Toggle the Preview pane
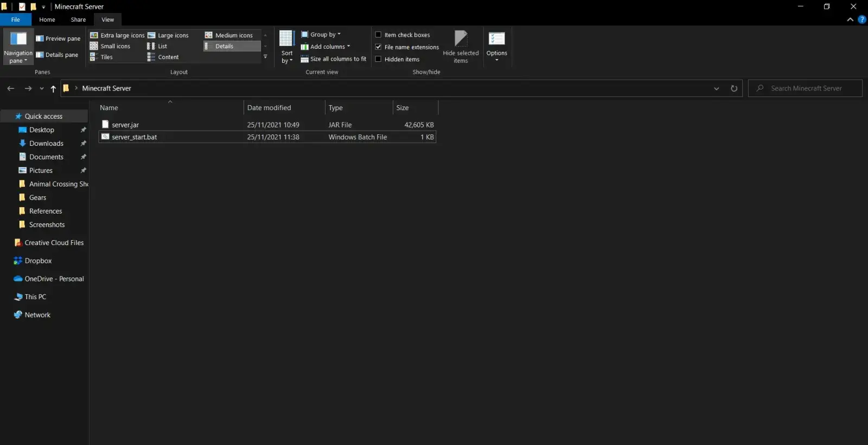The image size is (868, 445). tap(58, 38)
